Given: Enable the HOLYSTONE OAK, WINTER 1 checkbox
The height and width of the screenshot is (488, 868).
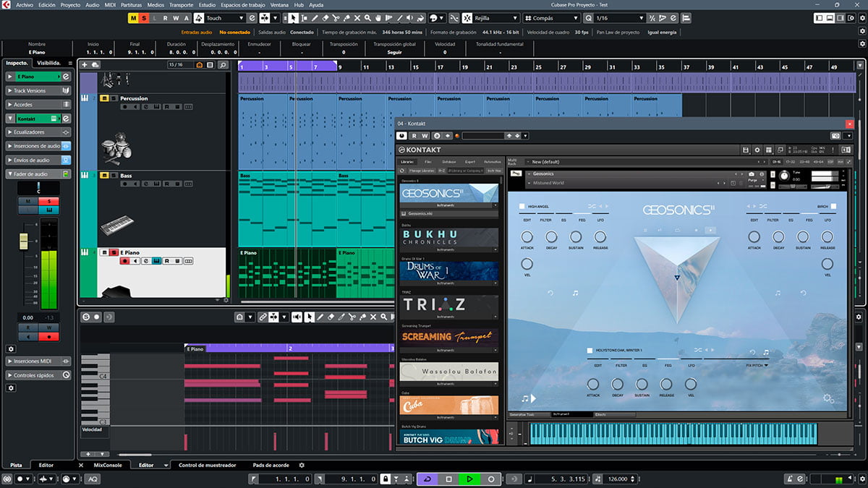Looking at the screenshot, I should pyautogui.click(x=590, y=350).
